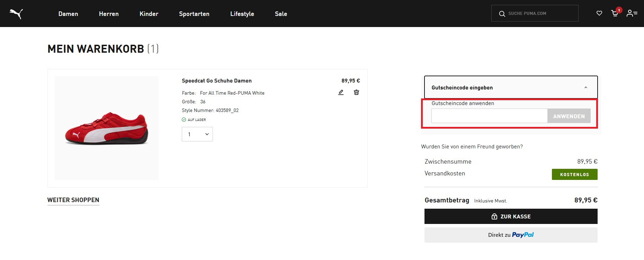
Task: Open the Kinder menu
Action: [149, 14]
